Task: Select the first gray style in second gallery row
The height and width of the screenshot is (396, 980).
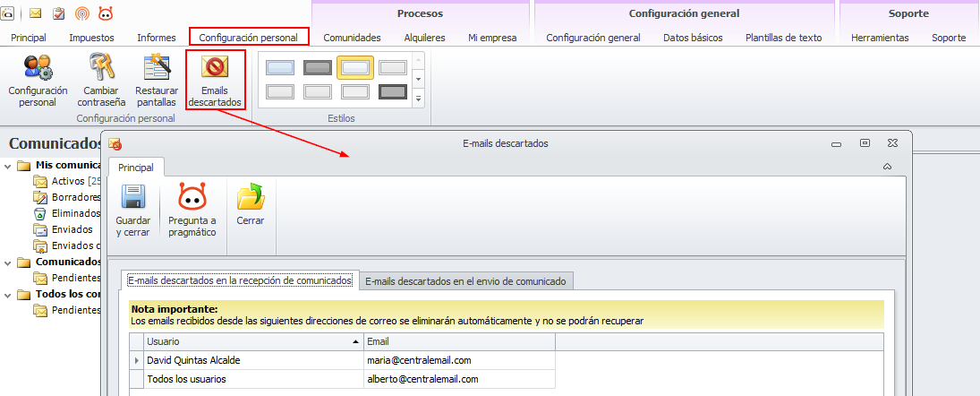Action: [280, 92]
